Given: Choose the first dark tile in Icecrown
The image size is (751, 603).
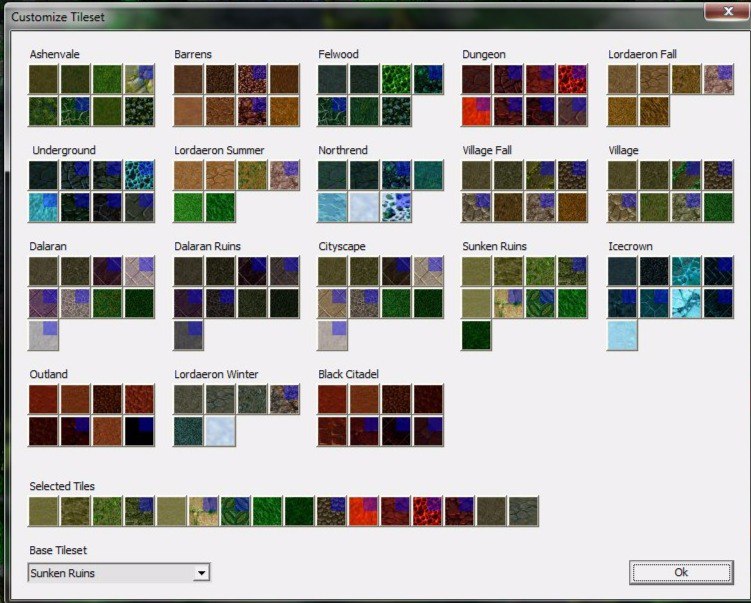Looking at the screenshot, I should pyautogui.click(x=622, y=271).
